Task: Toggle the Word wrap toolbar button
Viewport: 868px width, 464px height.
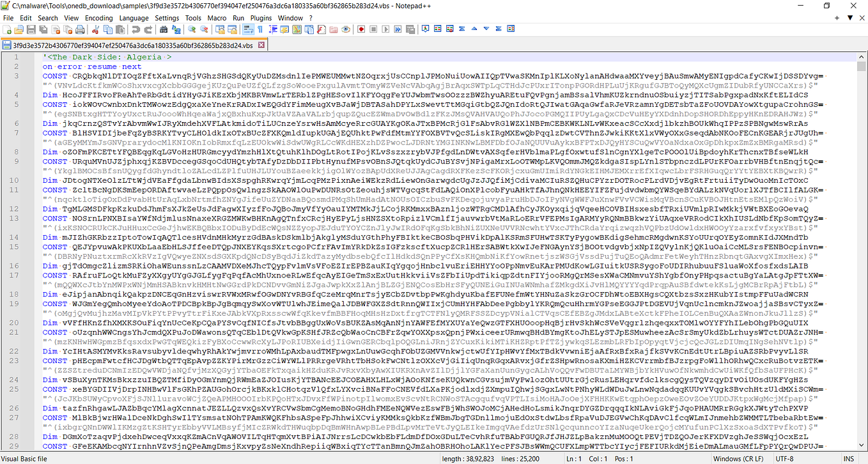Action: [x=248, y=29]
